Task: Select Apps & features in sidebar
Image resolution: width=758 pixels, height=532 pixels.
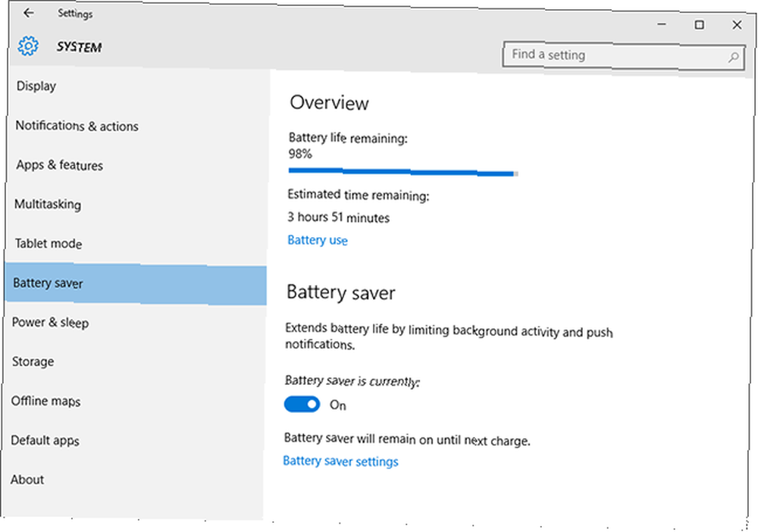Action: click(59, 165)
